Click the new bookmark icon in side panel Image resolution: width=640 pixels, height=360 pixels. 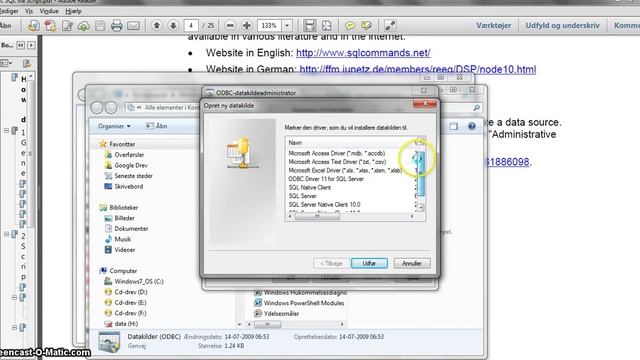click(27, 63)
